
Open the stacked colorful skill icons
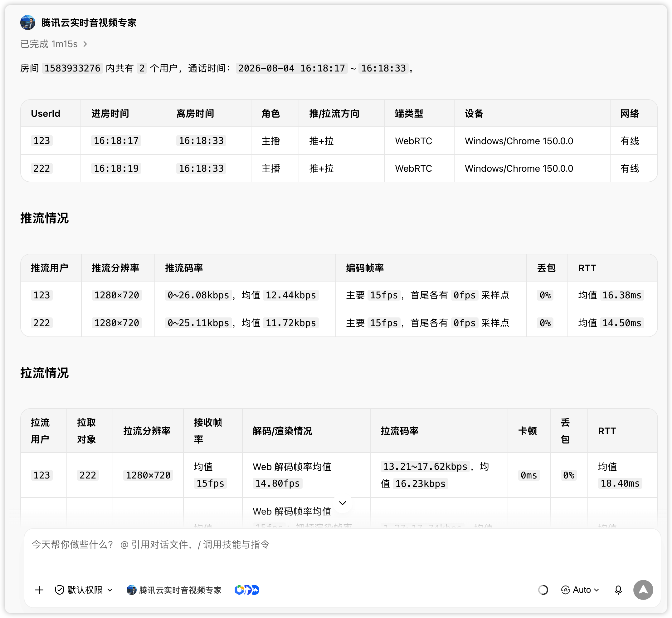[247, 590]
